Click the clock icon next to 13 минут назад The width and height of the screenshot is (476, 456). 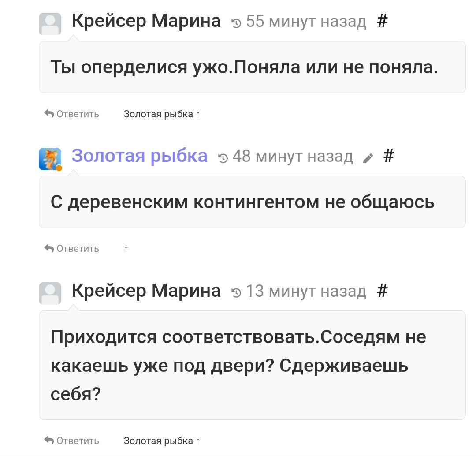tap(236, 292)
